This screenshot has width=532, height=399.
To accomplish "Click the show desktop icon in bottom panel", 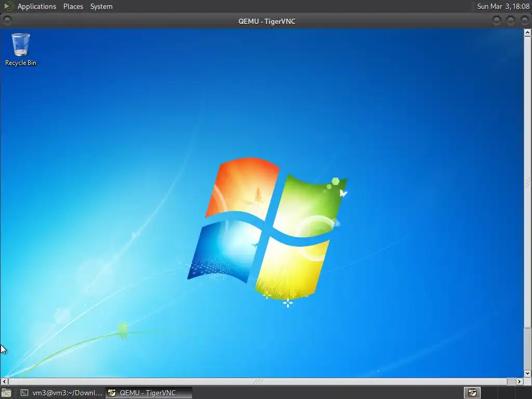I will (6, 393).
